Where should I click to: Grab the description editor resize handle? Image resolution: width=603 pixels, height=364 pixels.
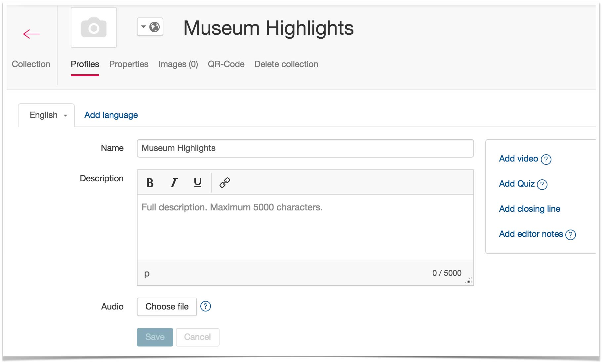click(x=469, y=280)
